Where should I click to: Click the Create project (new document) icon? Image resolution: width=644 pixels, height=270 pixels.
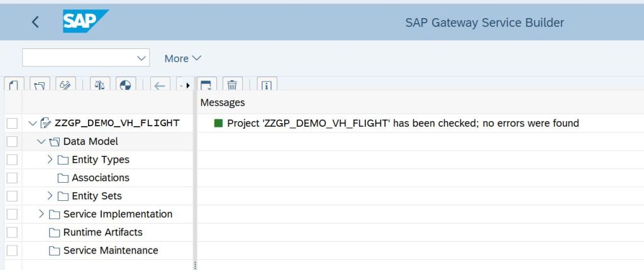14,85
